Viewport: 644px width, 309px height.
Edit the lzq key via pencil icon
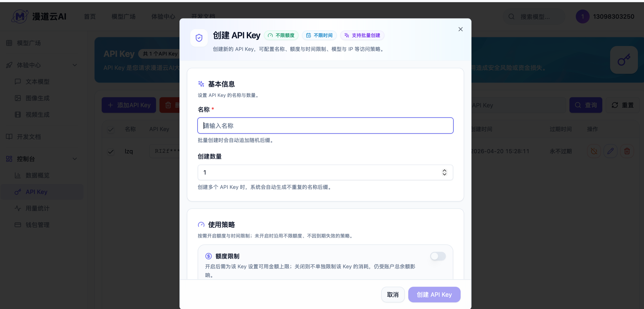point(611,151)
